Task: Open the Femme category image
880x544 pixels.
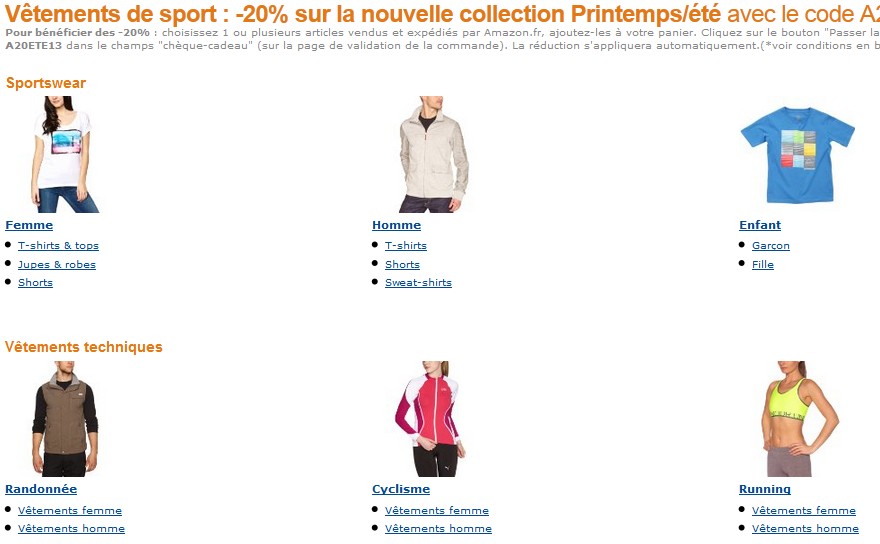Action: pos(65,154)
